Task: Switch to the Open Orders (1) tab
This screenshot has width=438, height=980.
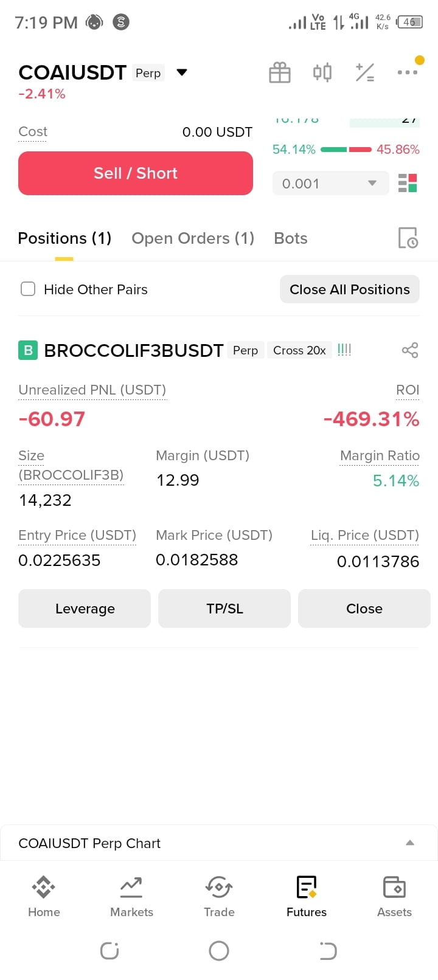Action: (193, 238)
